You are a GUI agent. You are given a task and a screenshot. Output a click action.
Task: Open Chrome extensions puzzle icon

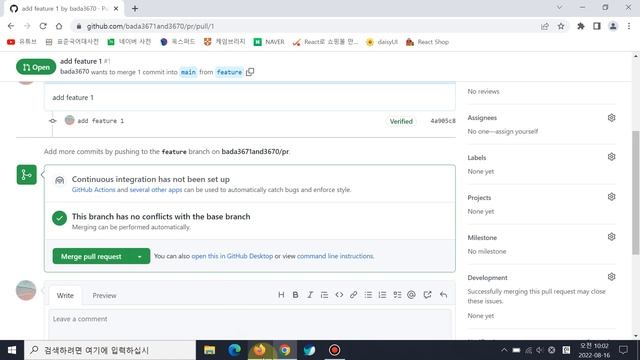click(580, 26)
